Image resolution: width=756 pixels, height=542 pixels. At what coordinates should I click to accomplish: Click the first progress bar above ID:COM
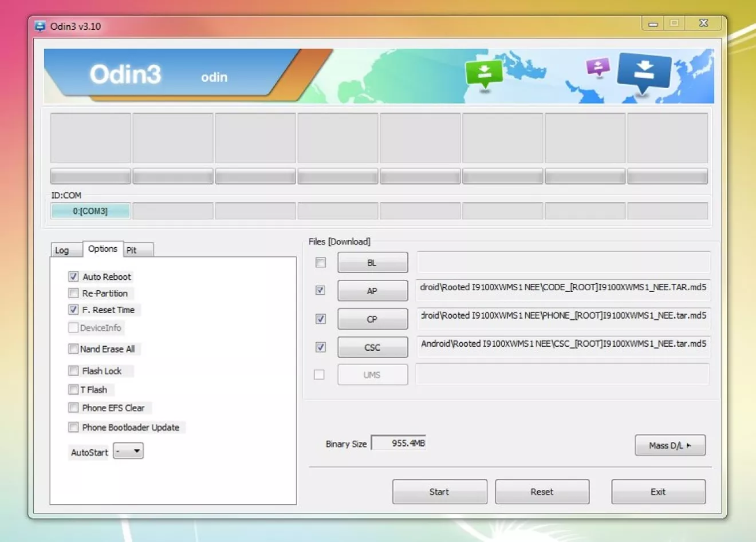click(x=90, y=176)
